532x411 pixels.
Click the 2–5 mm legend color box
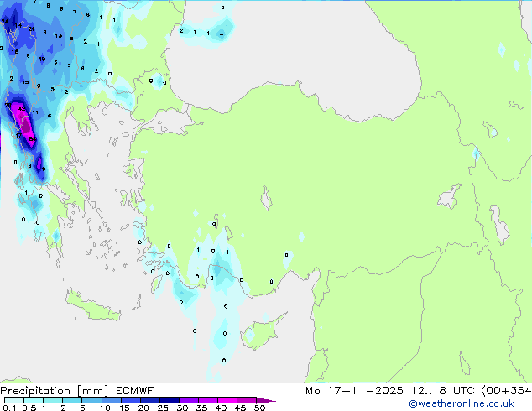(72, 400)
